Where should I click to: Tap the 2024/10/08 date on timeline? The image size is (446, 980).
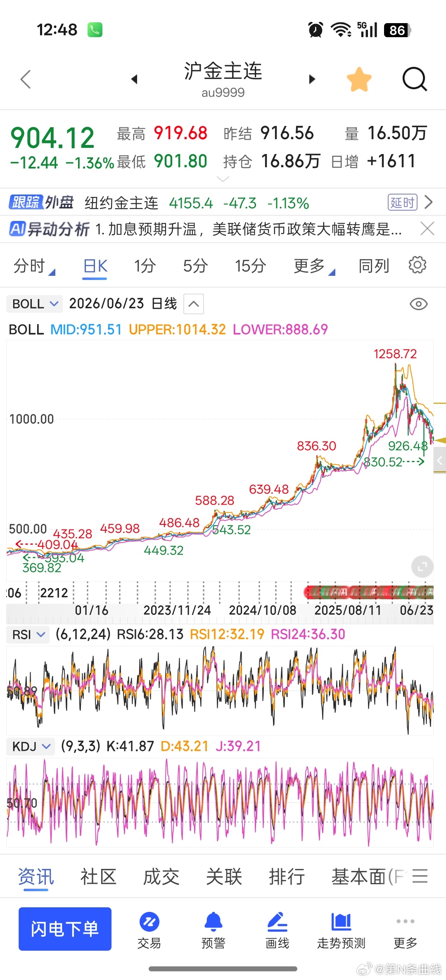coord(263,610)
